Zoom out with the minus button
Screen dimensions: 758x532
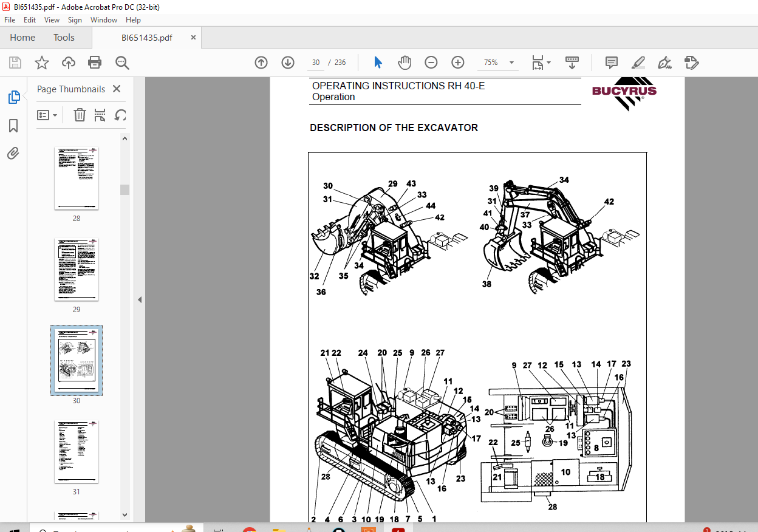431,63
